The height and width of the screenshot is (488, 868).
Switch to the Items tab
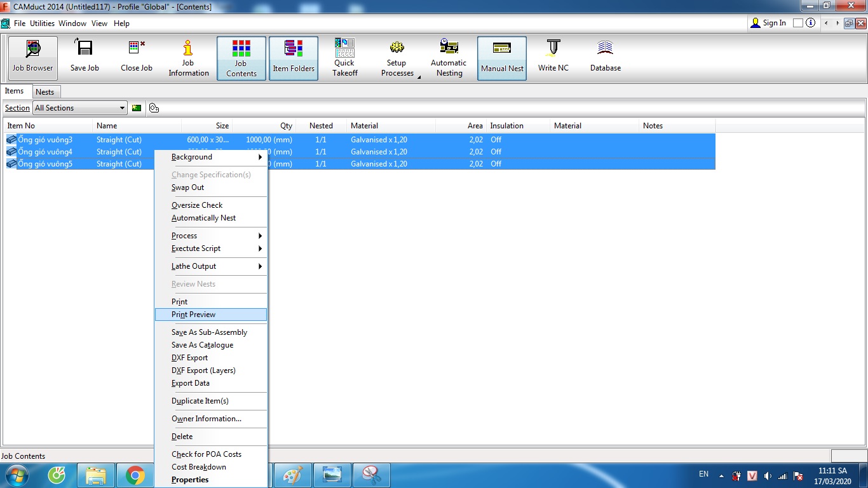tap(15, 91)
